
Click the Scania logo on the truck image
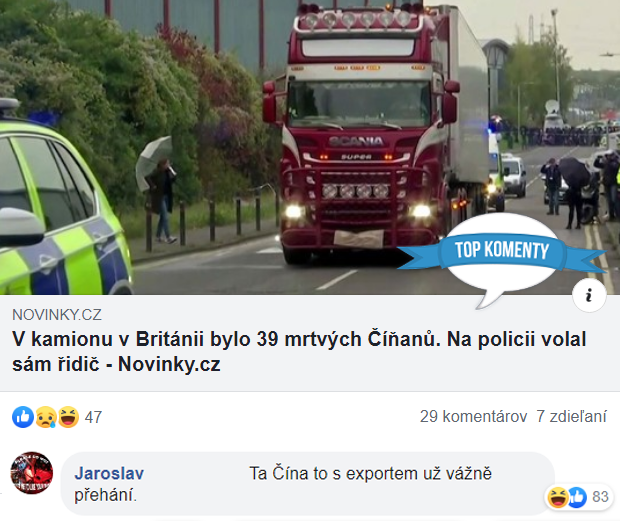pos(356,141)
